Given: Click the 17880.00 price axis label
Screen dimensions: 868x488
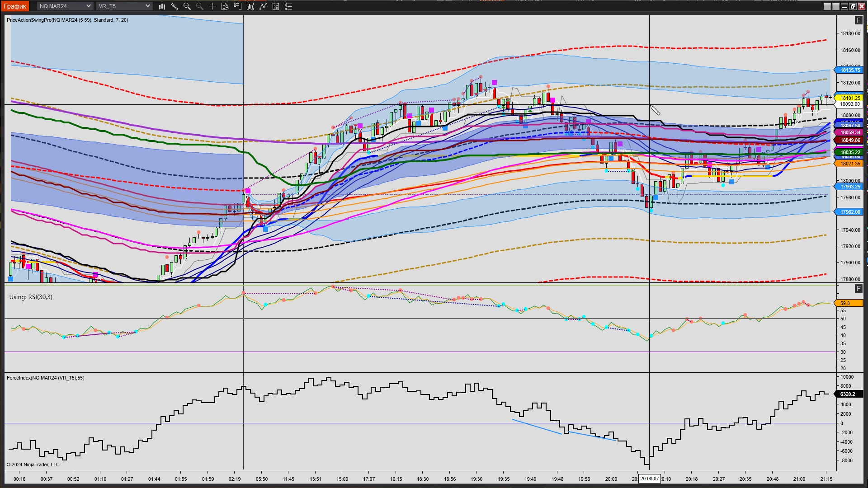Looking at the screenshot, I should coord(850,279).
